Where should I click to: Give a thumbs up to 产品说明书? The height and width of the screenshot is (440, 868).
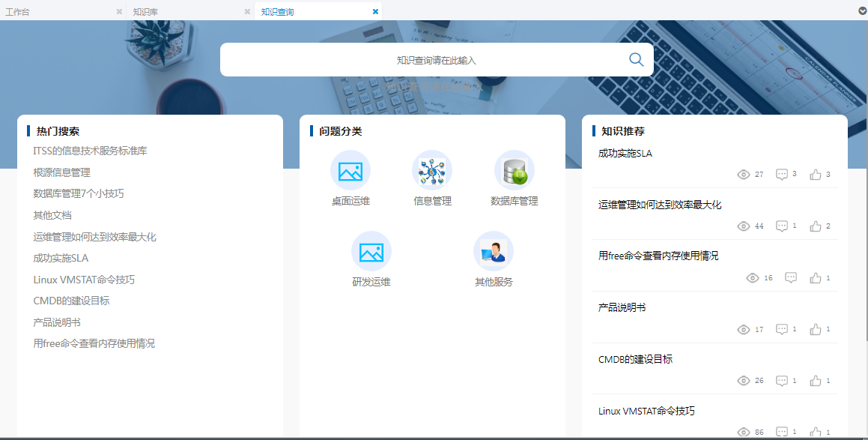(816, 329)
